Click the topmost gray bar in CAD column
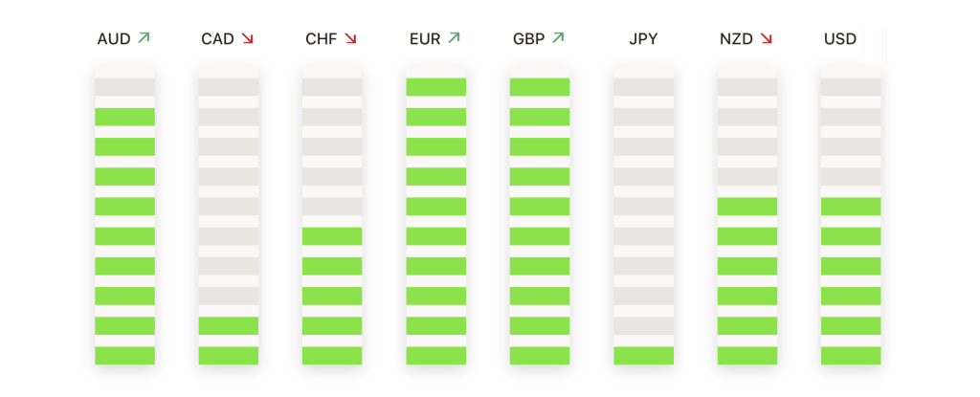Viewport: 980px width, 397px height. coord(229,87)
